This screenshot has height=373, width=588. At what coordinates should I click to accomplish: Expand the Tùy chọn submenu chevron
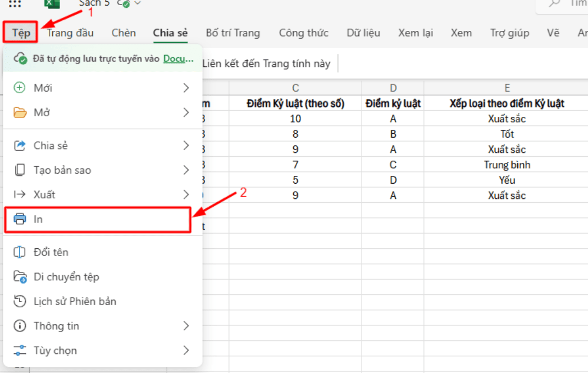click(x=186, y=351)
